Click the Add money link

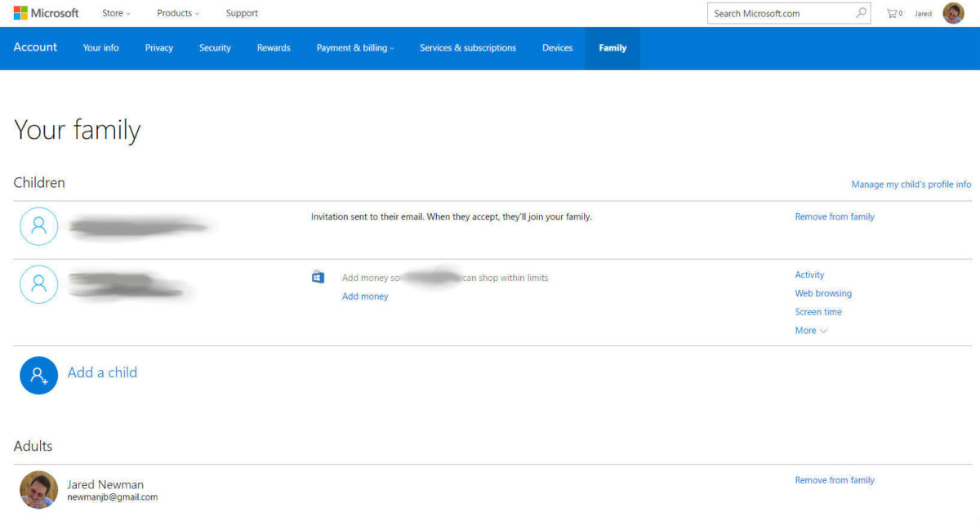tap(365, 296)
